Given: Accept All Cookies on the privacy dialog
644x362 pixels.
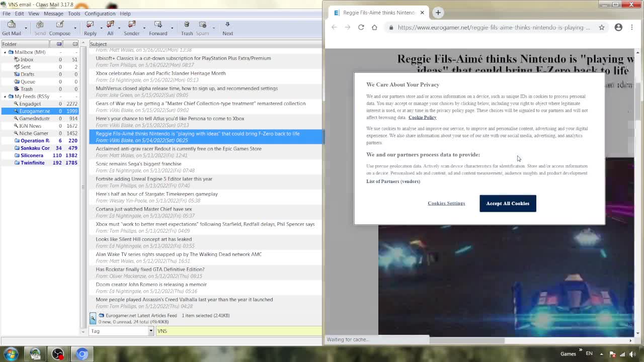Looking at the screenshot, I should pos(508,203).
